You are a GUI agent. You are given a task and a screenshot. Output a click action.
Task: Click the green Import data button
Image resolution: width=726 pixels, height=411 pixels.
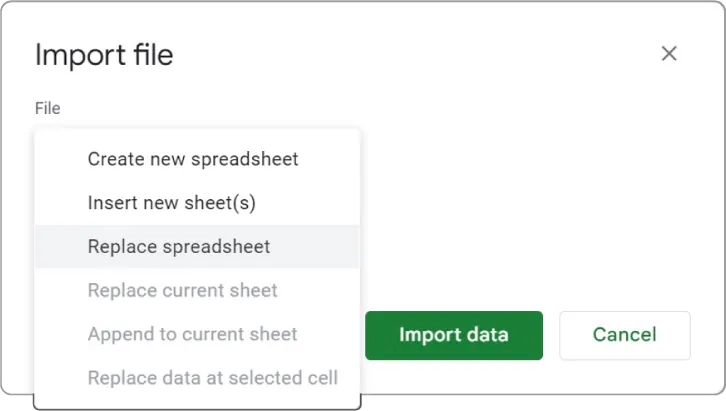[x=453, y=335]
